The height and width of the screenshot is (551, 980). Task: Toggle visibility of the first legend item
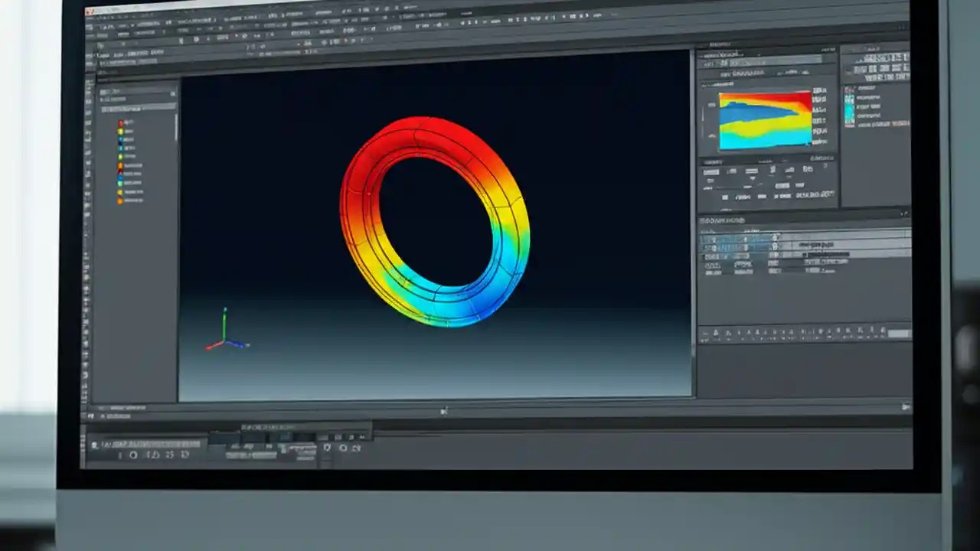[113, 122]
